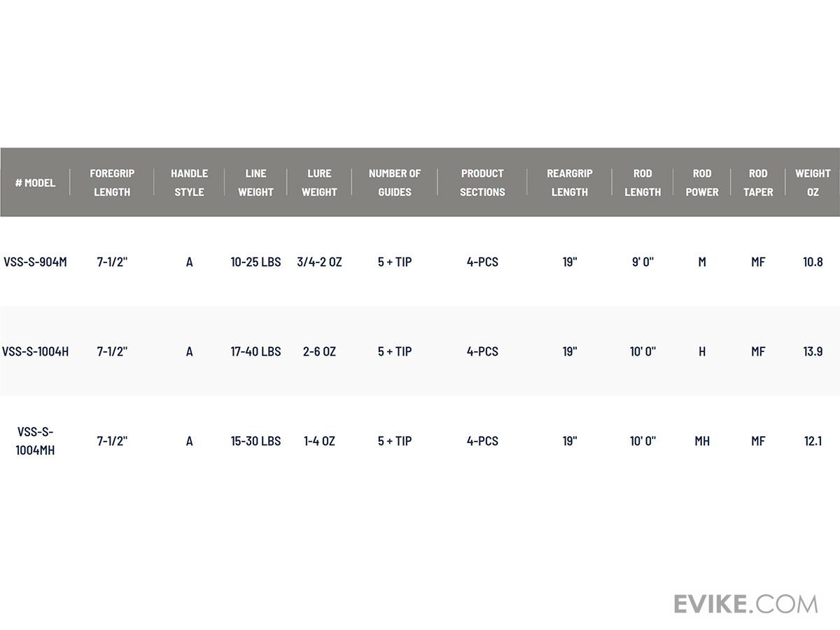This screenshot has width=840, height=630.
Task: Click the EVIKE.COM logo
Action: 745,603
